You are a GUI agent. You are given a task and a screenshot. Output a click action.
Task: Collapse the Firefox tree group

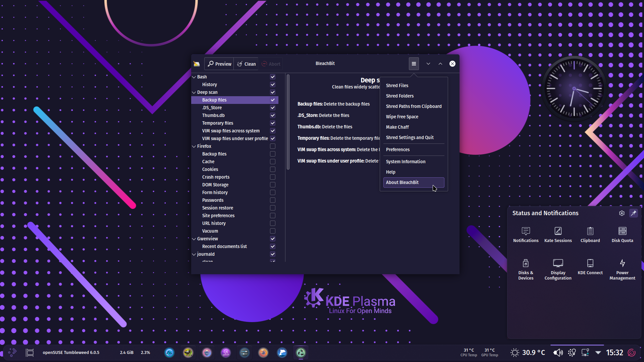pyautogui.click(x=194, y=146)
